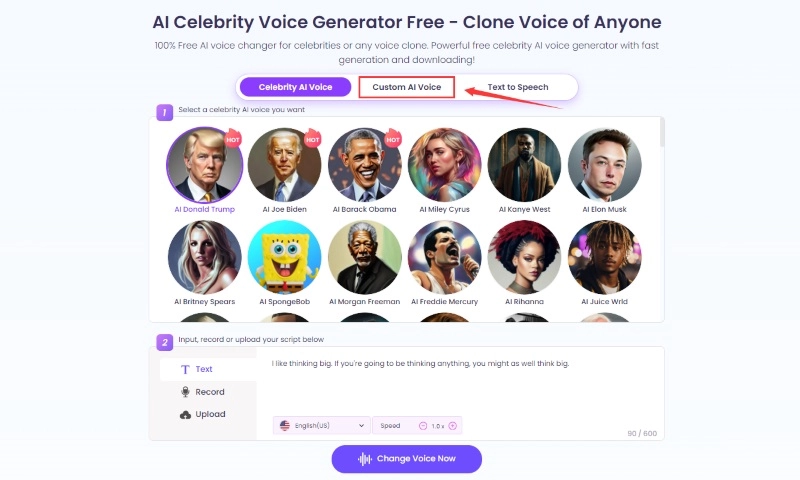Click the microphone Record icon
Image resolution: width=800 pixels, height=480 pixels.
185,392
